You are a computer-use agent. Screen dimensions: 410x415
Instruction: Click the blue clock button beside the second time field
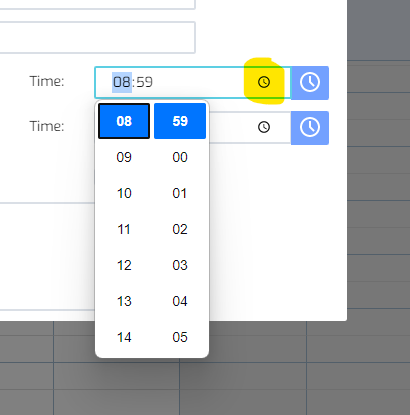(x=310, y=128)
